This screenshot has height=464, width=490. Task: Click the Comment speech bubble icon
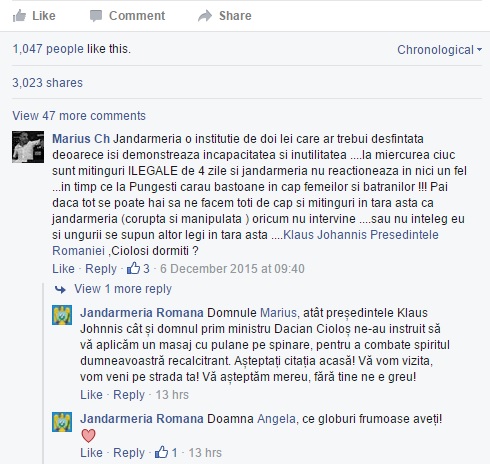[x=96, y=16]
